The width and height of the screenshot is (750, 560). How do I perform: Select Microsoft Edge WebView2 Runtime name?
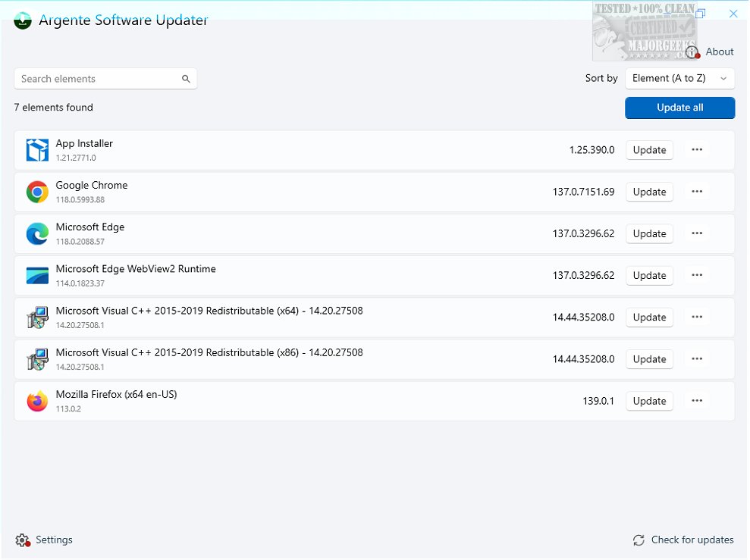click(136, 269)
